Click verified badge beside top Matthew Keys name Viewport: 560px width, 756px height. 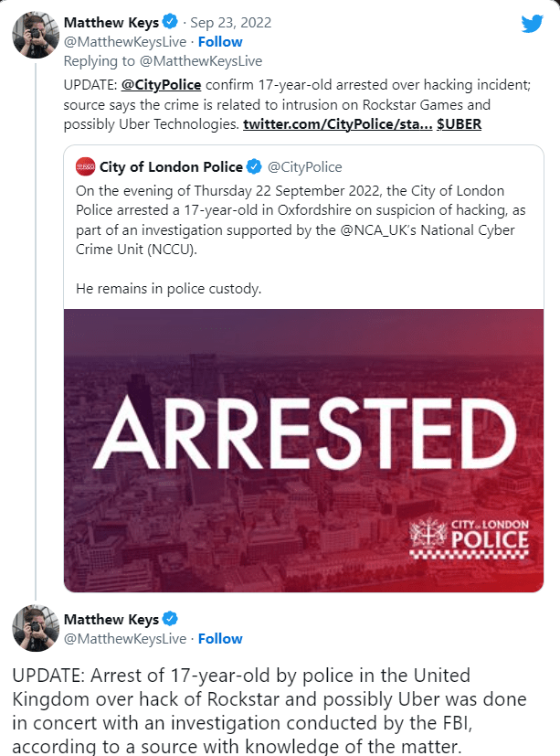click(170, 23)
